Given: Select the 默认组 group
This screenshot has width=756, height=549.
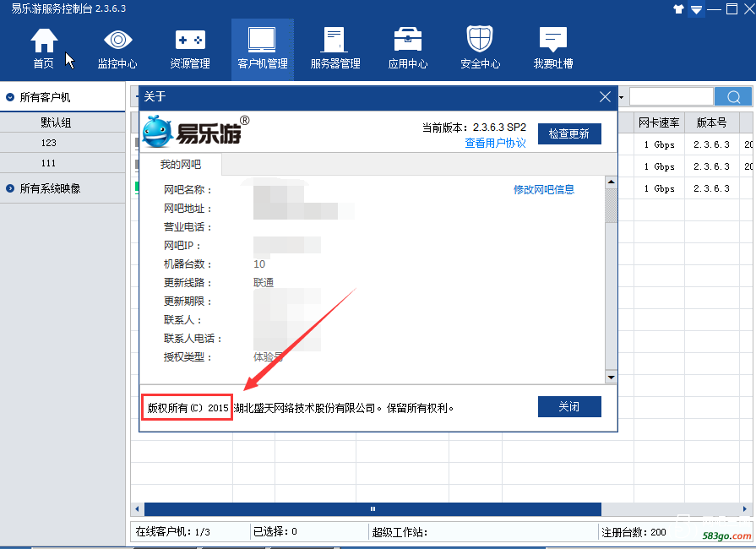Looking at the screenshot, I should (56, 122).
